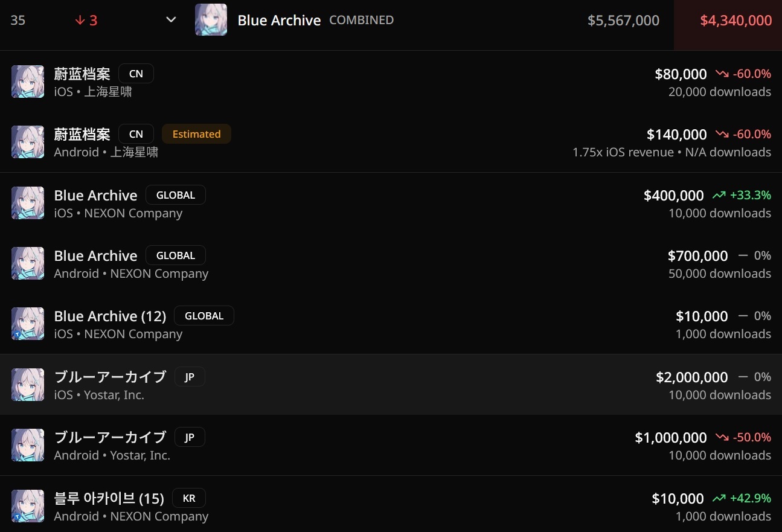The width and height of the screenshot is (782, 532).
Task: Click the 1.75x iOS revenue note
Action: 623,152
